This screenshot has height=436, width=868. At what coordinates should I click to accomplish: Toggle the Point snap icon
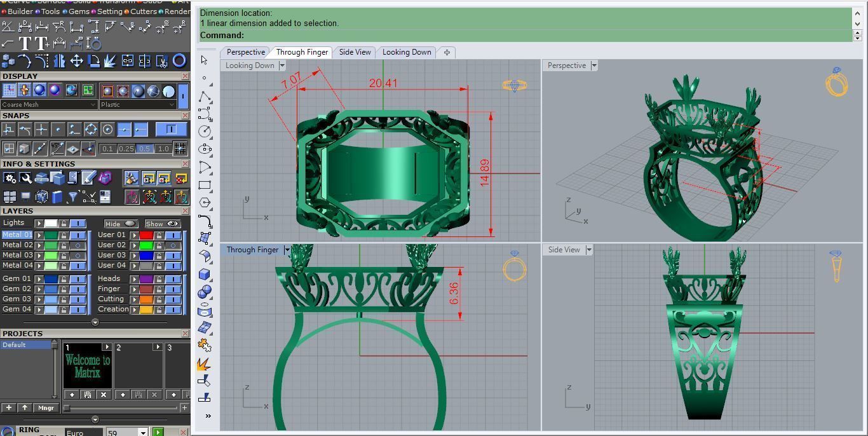58,130
